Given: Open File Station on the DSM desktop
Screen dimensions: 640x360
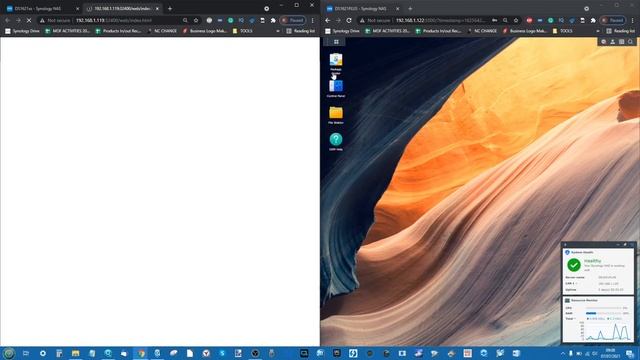Looking at the screenshot, I should (336, 115).
